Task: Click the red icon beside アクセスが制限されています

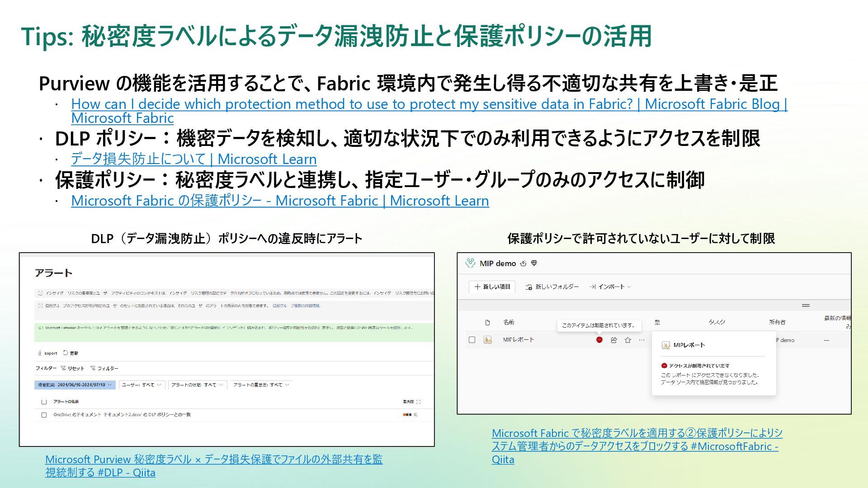Action: point(664,366)
